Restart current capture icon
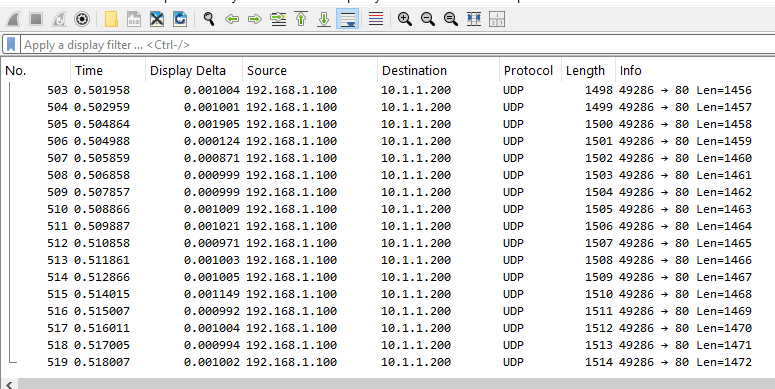The width and height of the screenshot is (775, 389). (x=58, y=19)
